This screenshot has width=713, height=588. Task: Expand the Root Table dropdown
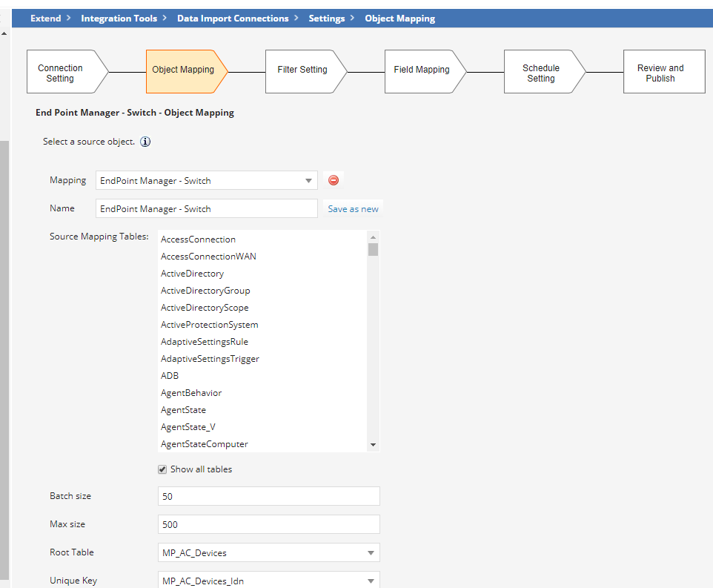tap(268, 552)
